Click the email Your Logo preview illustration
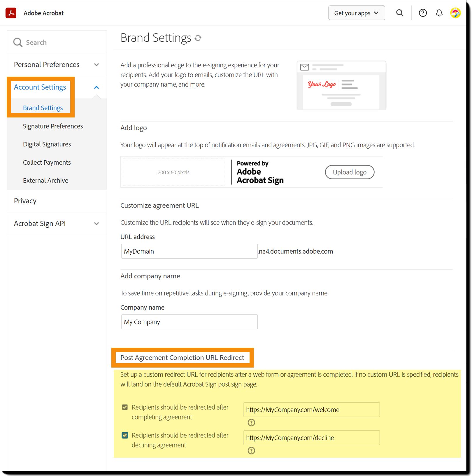This screenshot has width=472, height=476. (341, 85)
